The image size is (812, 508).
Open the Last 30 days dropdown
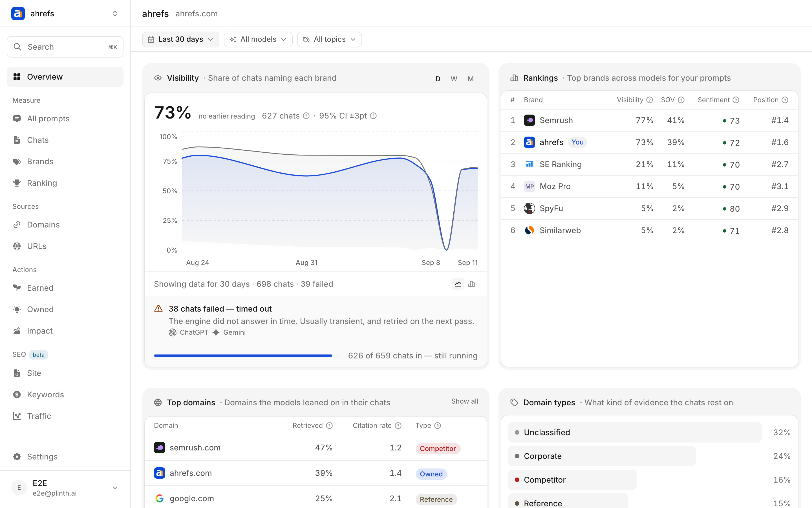click(x=180, y=39)
